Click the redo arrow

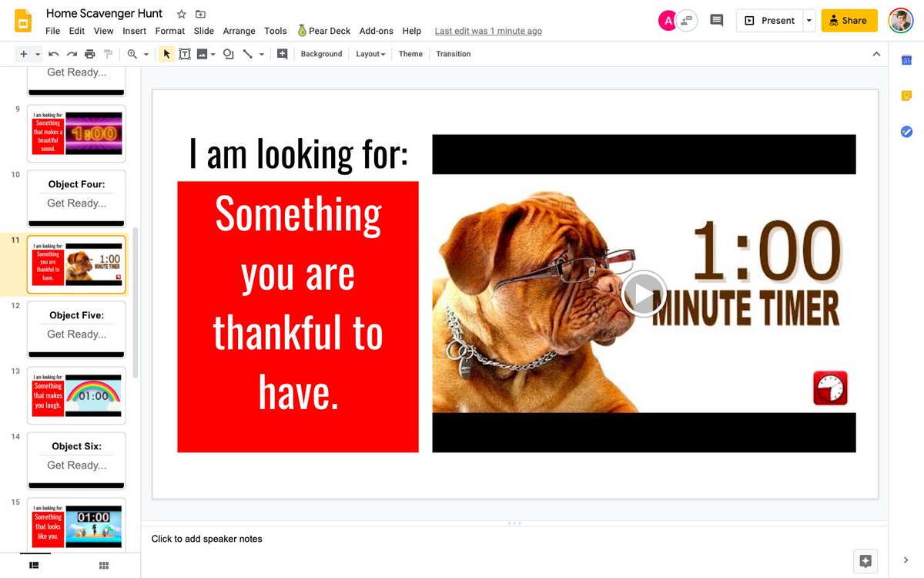coord(72,54)
